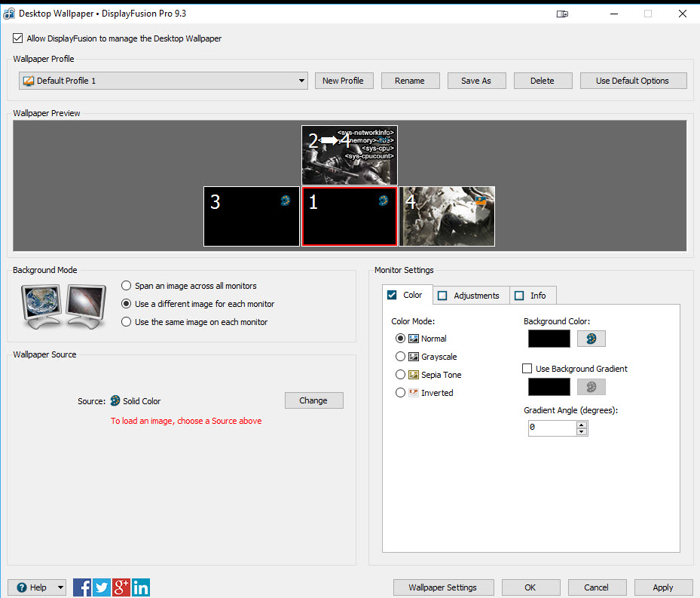Viewport: 700px width, 598px height.
Task: Enable the Use Background Gradient checkbox
Action: pyautogui.click(x=527, y=369)
